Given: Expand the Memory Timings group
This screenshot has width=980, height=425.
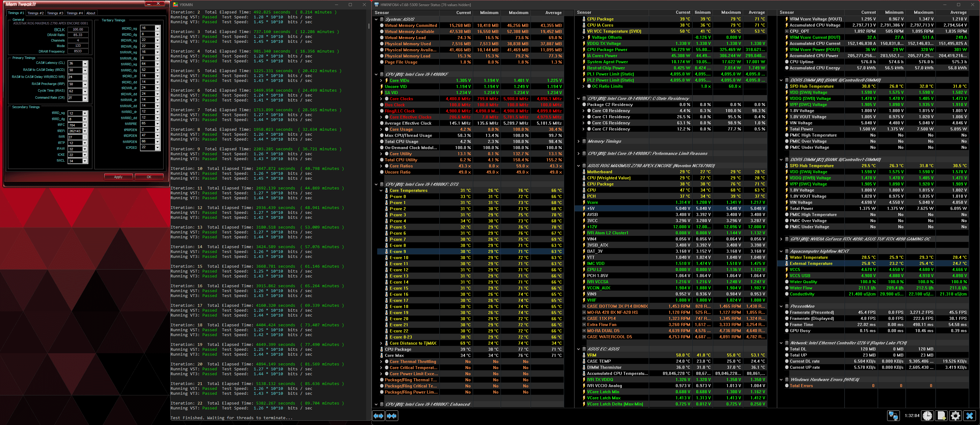Looking at the screenshot, I should [x=579, y=141].
